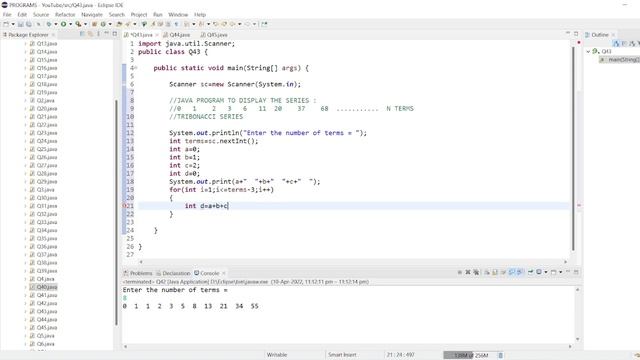Click the Pin Console icon
Image resolution: width=640 pixels, height=360 pixels.
530,272
